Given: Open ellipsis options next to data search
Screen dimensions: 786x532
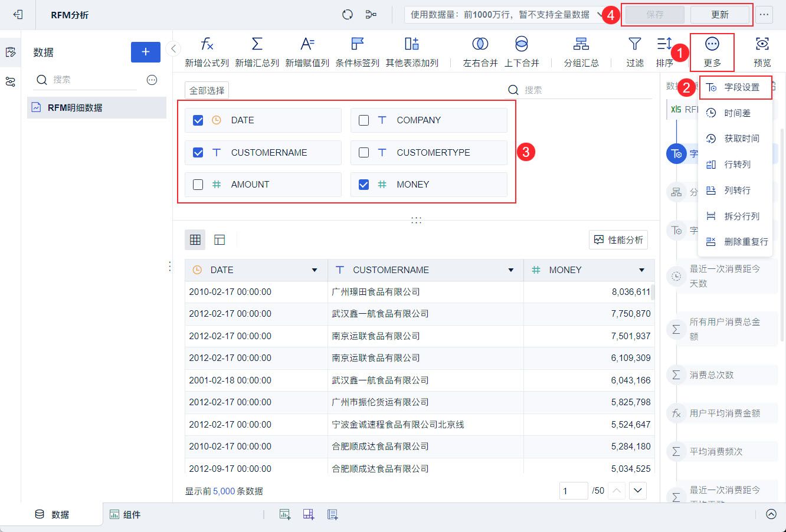Looking at the screenshot, I should [152, 80].
